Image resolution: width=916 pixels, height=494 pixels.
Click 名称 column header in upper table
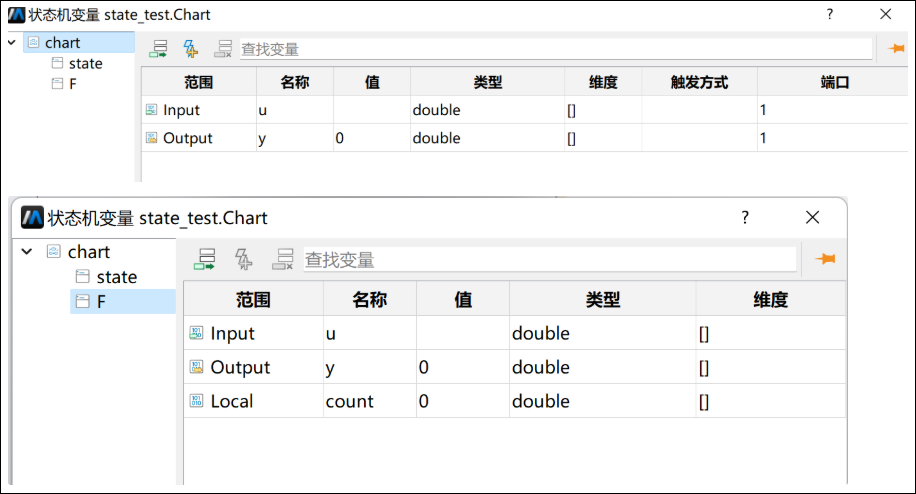(x=294, y=82)
